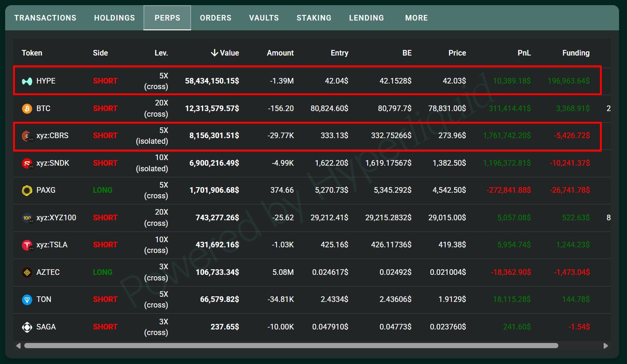Switch to the HOLDINGS tab
The height and width of the screenshot is (364, 627).
coord(114,18)
